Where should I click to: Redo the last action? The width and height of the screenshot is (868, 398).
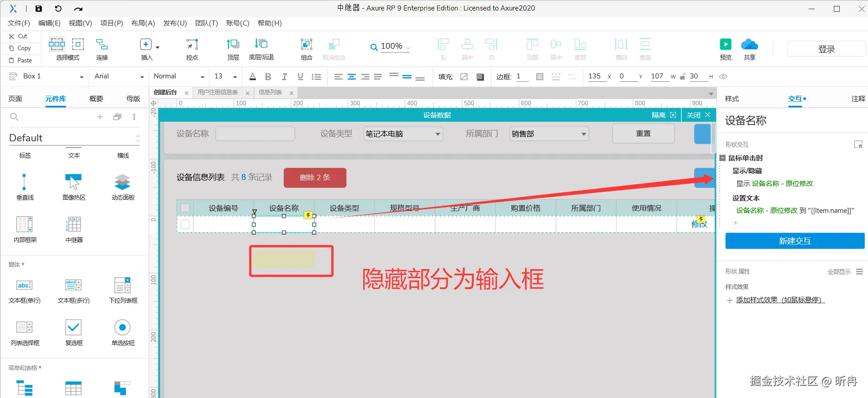tap(78, 8)
